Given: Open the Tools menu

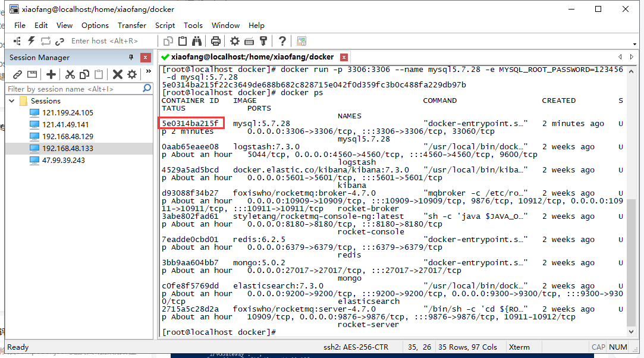Looking at the screenshot, I should pyautogui.click(x=193, y=25).
